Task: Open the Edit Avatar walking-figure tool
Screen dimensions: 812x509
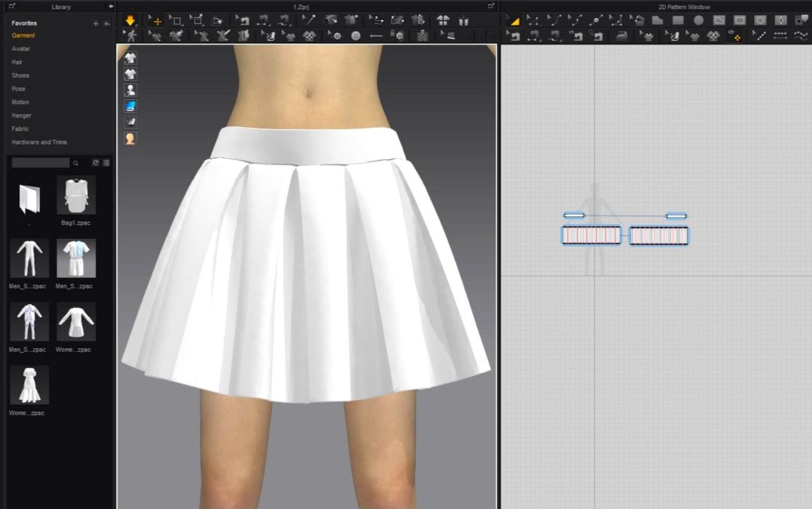Action: 131,35
